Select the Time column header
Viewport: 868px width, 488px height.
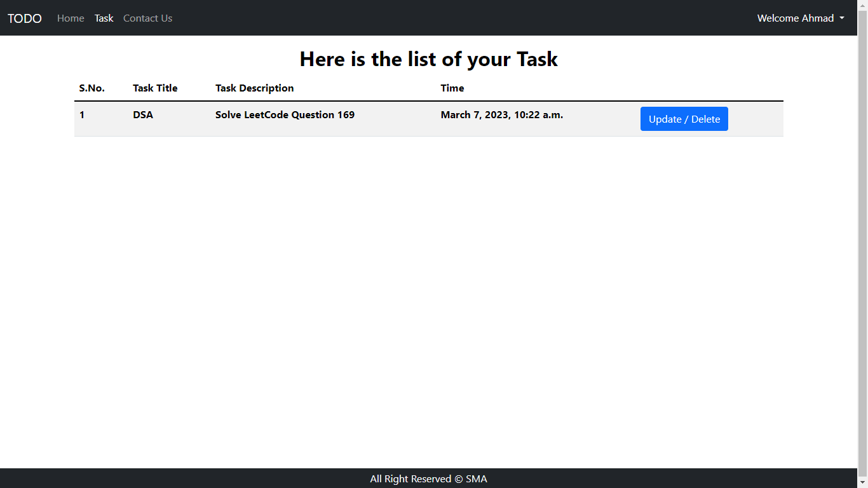click(x=452, y=88)
